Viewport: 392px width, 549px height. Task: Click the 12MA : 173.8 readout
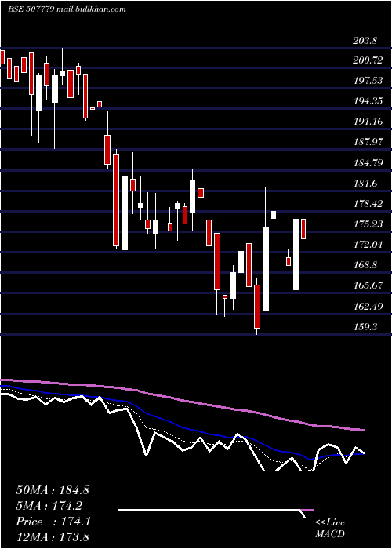pyautogui.click(x=53, y=537)
